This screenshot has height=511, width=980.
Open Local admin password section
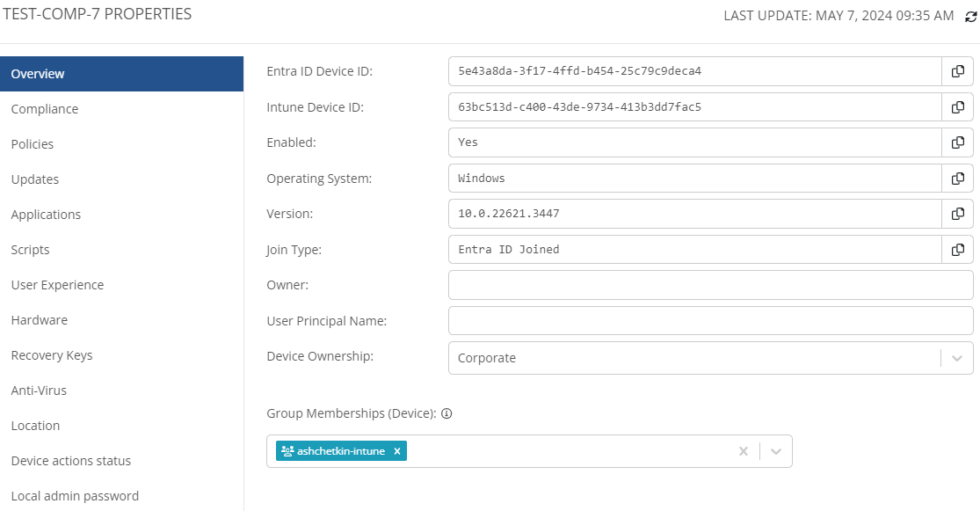click(122, 496)
